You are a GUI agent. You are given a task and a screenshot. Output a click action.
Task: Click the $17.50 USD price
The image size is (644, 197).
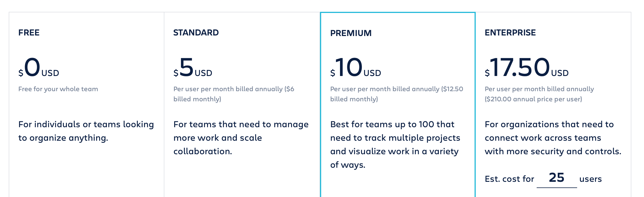(527, 67)
